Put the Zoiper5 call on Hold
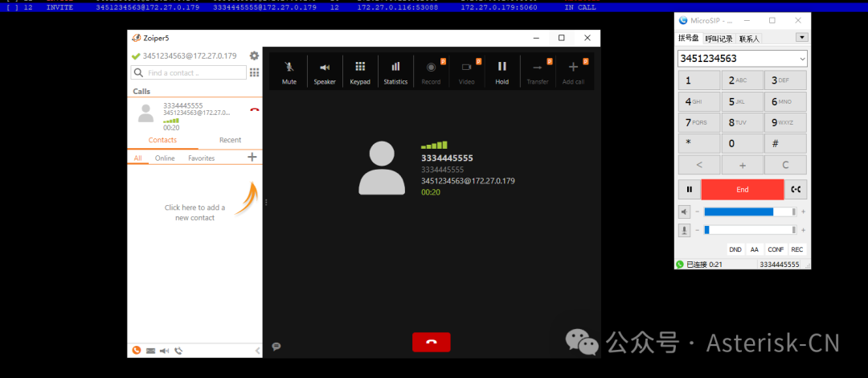 (502, 72)
